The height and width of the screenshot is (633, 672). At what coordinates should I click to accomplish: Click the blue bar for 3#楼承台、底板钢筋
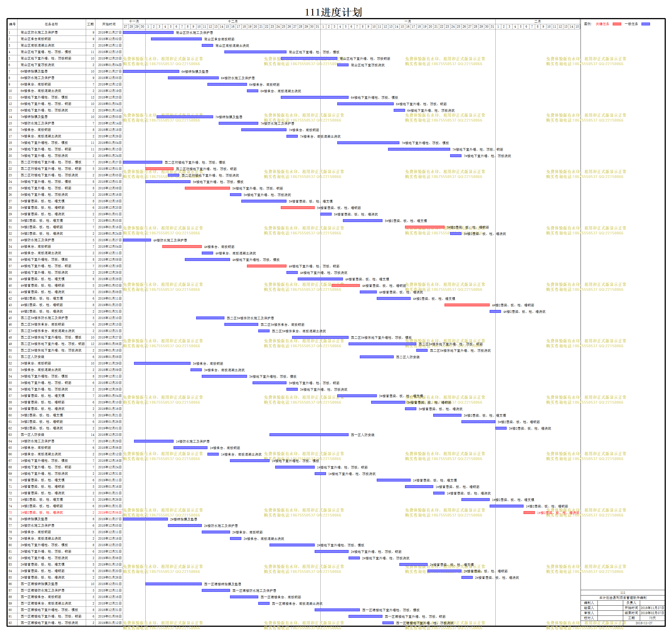click(162, 363)
